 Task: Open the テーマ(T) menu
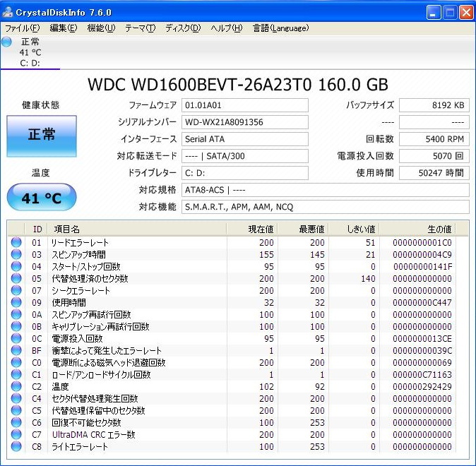tap(140, 28)
